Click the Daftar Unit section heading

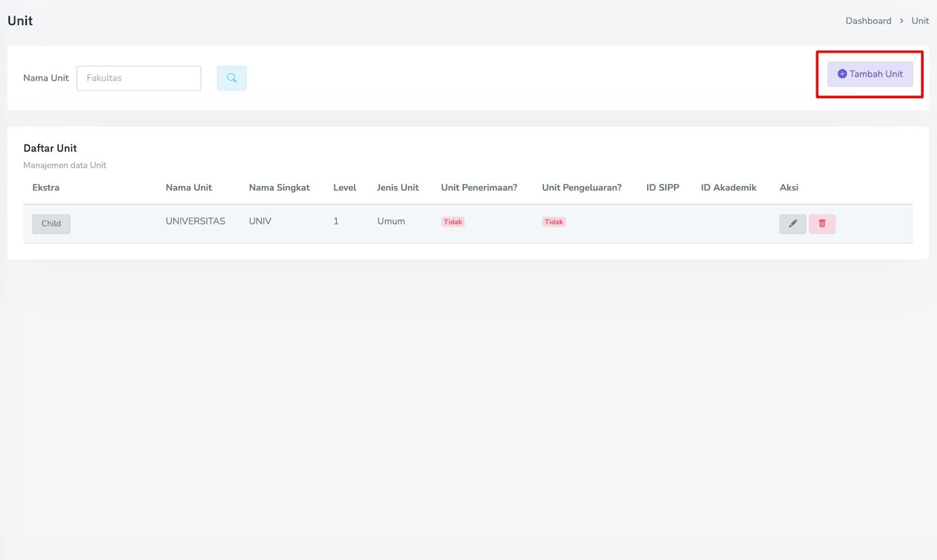click(50, 148)
